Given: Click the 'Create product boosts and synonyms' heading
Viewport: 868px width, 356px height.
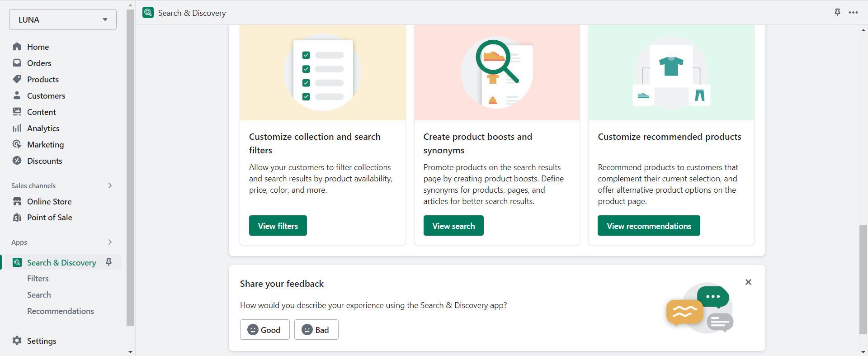Looking at the screenshot, I should pos(478,143).
